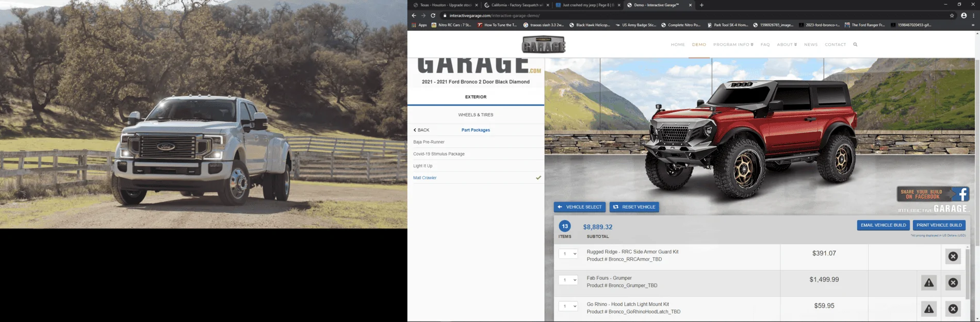Open the Black Hawk Helicop... bookmark
980x322 pixels.
[590, 25]
